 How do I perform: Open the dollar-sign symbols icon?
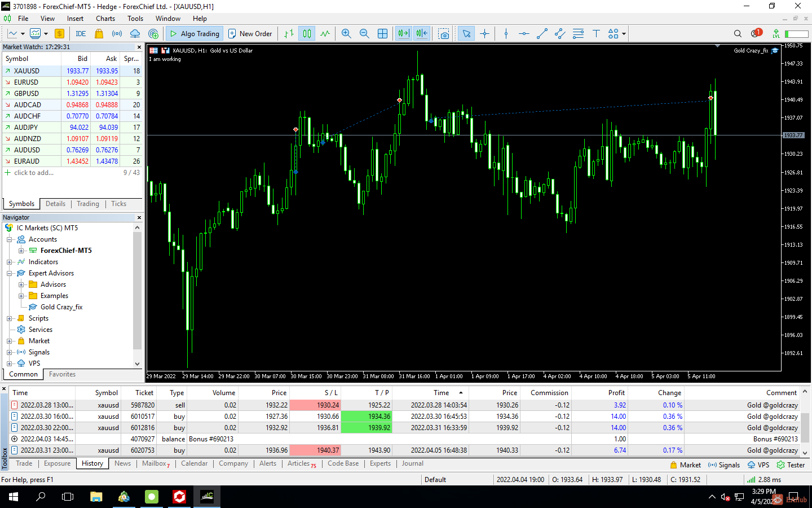59,33
